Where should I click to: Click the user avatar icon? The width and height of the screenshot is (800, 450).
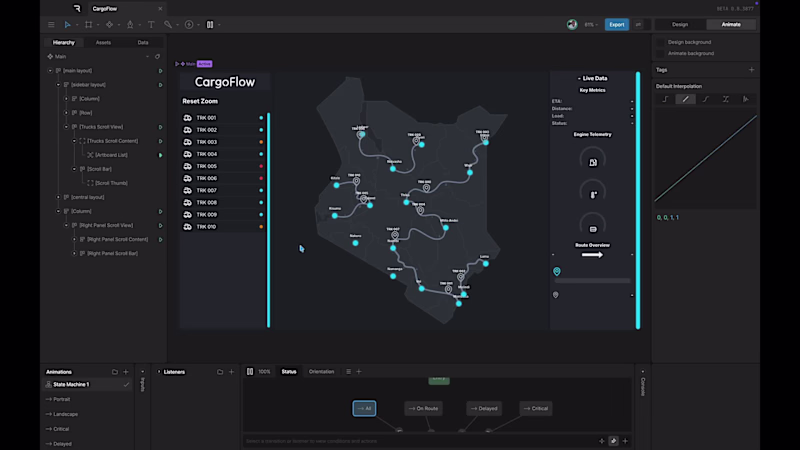pyautogui.click(x=572, y=24)
